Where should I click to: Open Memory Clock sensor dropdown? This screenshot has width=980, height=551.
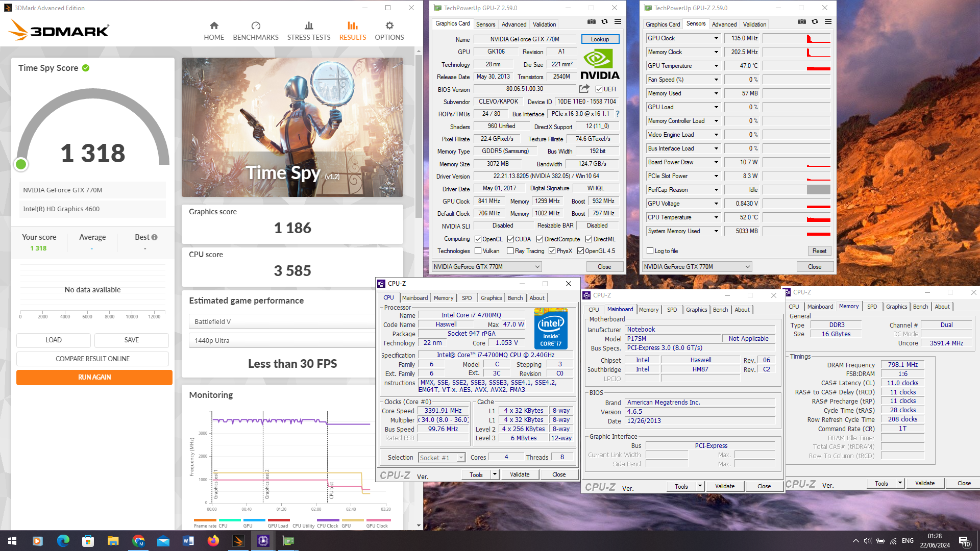(x=716, y=52)
